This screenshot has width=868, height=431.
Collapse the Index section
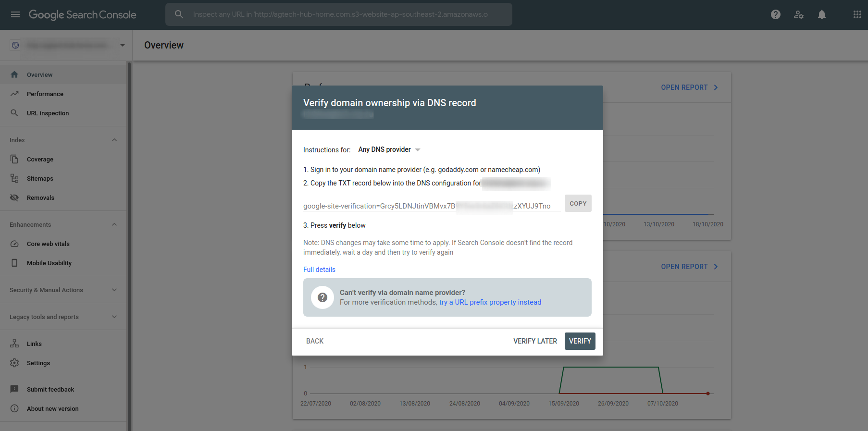point(114,140)
